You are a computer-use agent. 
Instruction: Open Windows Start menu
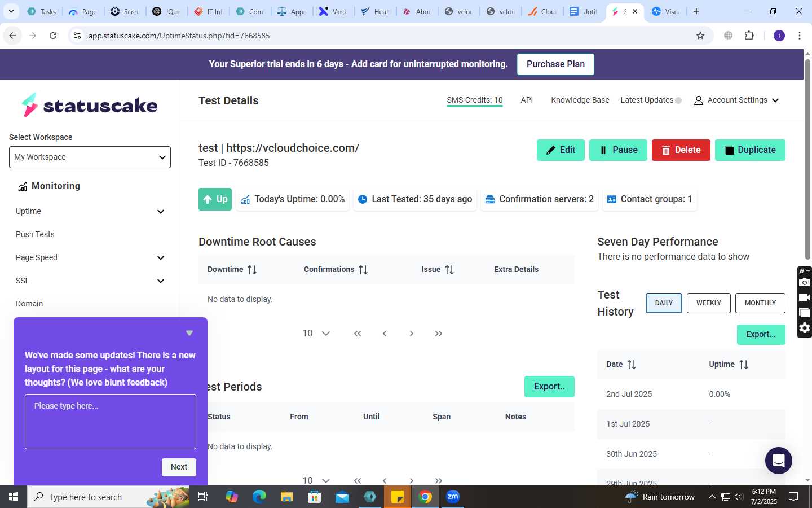click(x=14, y=497)
